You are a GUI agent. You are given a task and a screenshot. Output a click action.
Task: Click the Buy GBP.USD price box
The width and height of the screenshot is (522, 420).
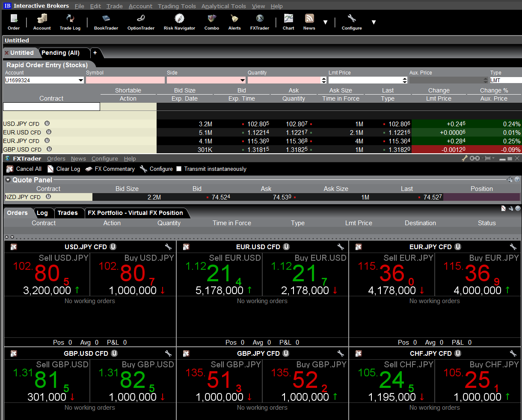(133, 381)
